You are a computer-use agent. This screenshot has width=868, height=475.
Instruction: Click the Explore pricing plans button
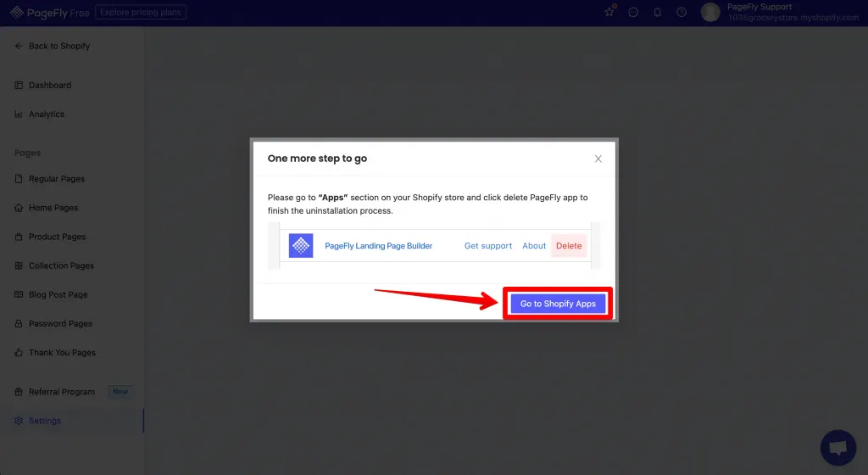(141, 12)
